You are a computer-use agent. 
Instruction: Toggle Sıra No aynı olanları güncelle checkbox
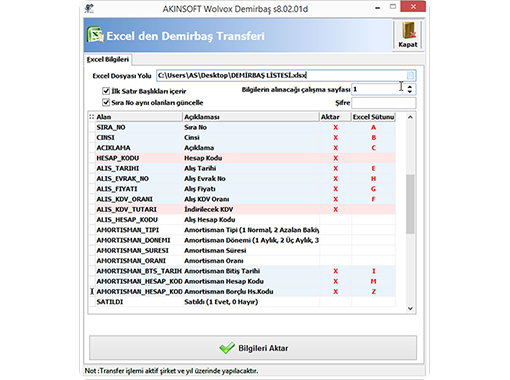click(x=106, y=102)
